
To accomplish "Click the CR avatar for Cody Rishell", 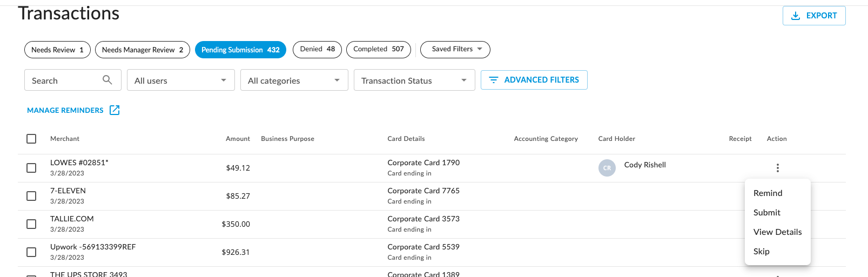I will pos(607,168).
